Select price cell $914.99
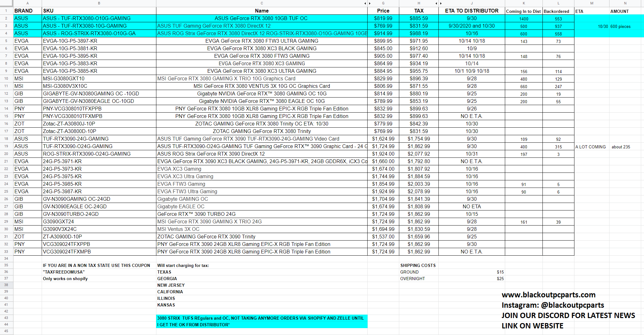Image resolution: width=644 pixels, height=335 pixels. coord(383,33)
